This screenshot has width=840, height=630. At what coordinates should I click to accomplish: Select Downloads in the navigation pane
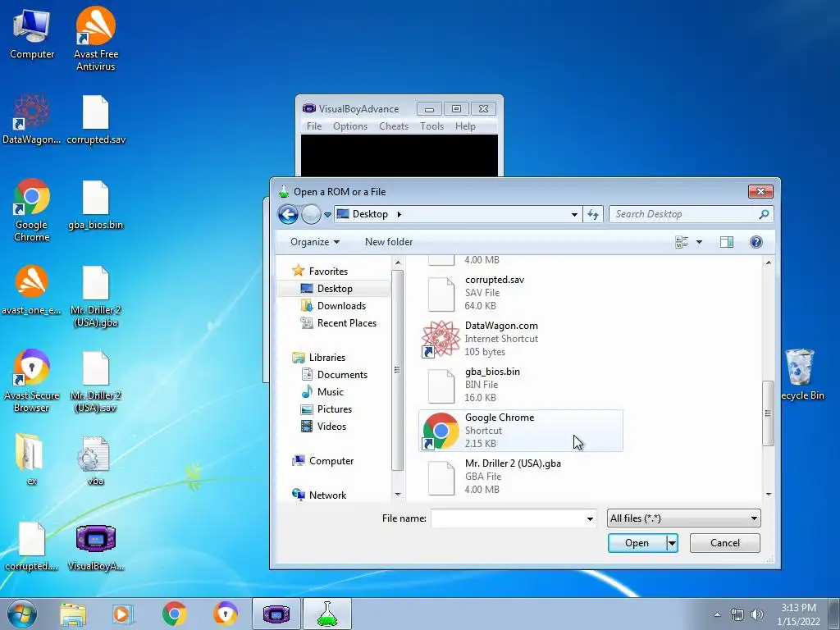pyautogui.click(x=341, y=306)
